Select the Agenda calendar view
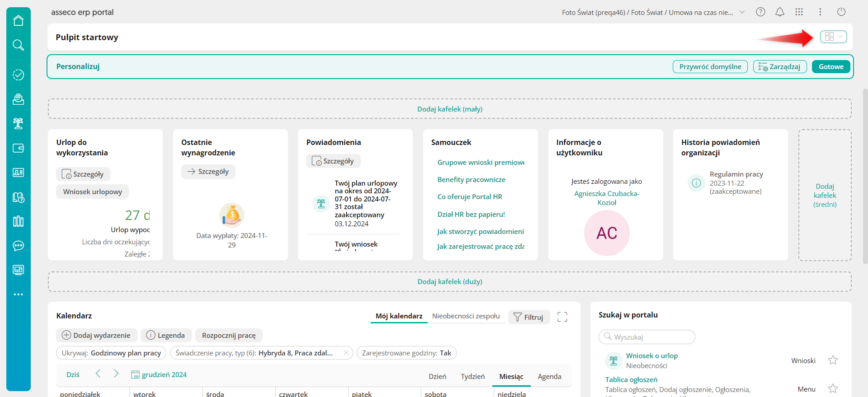This screenshot has width=868, height=397. click(x=550, y=376)
